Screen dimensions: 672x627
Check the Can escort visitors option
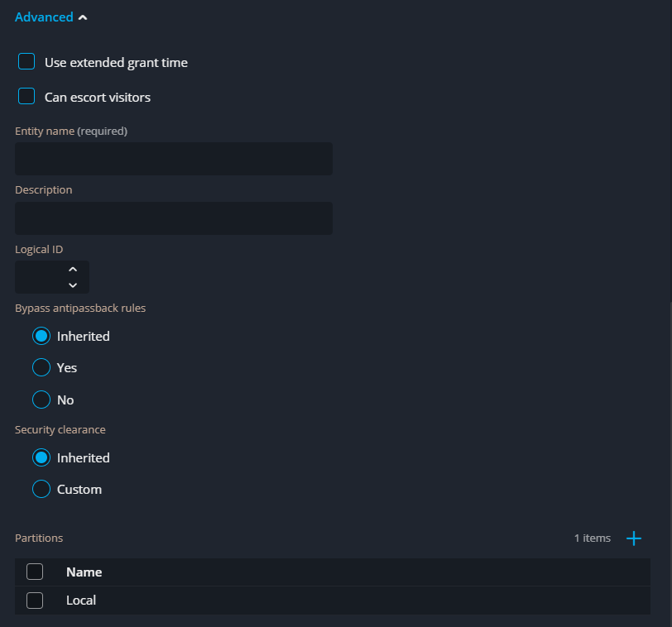click(x=26, y=96)
